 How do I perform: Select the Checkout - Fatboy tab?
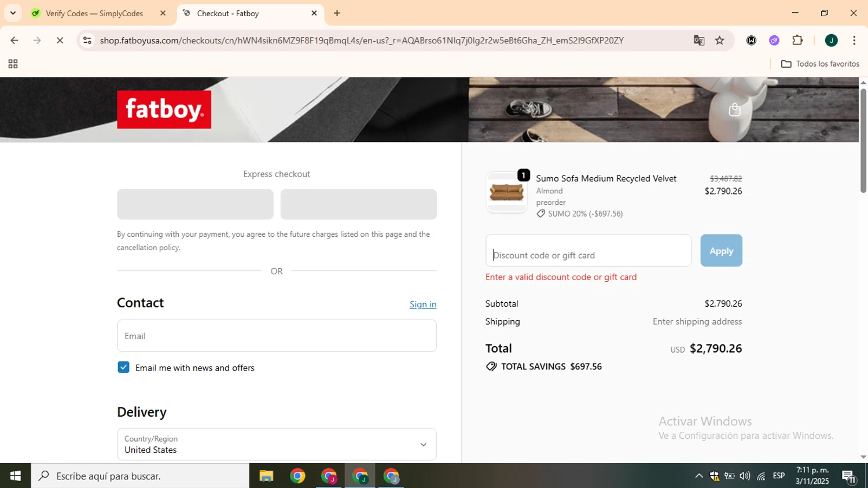coord(227,13)
